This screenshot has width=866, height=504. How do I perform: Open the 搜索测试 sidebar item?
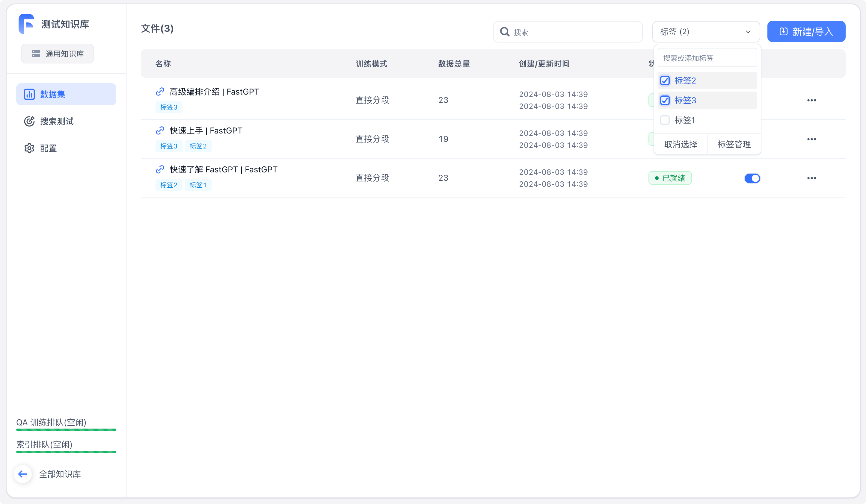(57, 121)
